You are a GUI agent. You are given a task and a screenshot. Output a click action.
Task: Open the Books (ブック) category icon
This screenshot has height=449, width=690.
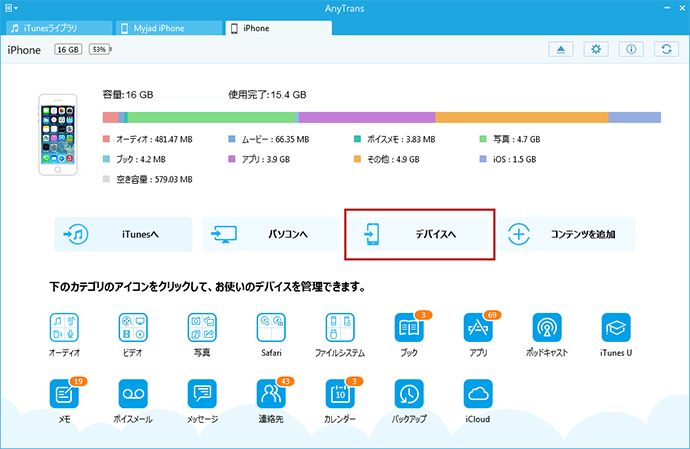(x=409, y=328)
